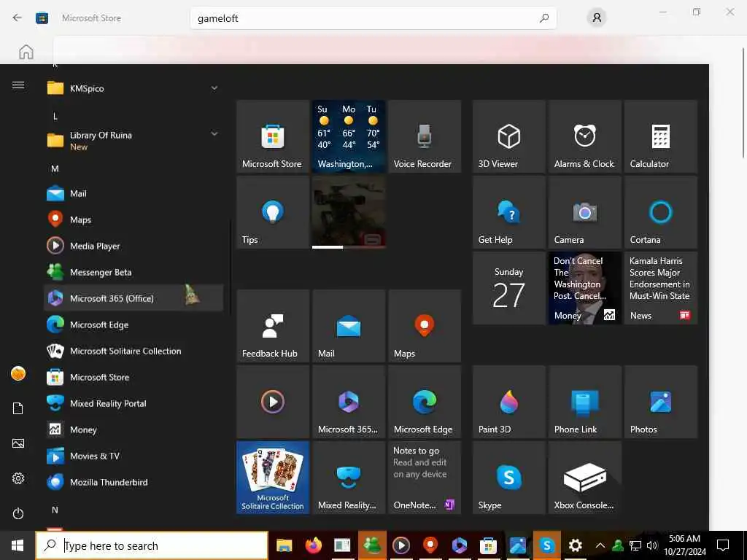Open the OneNote Notes to go tile
The image size is (747, 560).
[x=425, y=477]
